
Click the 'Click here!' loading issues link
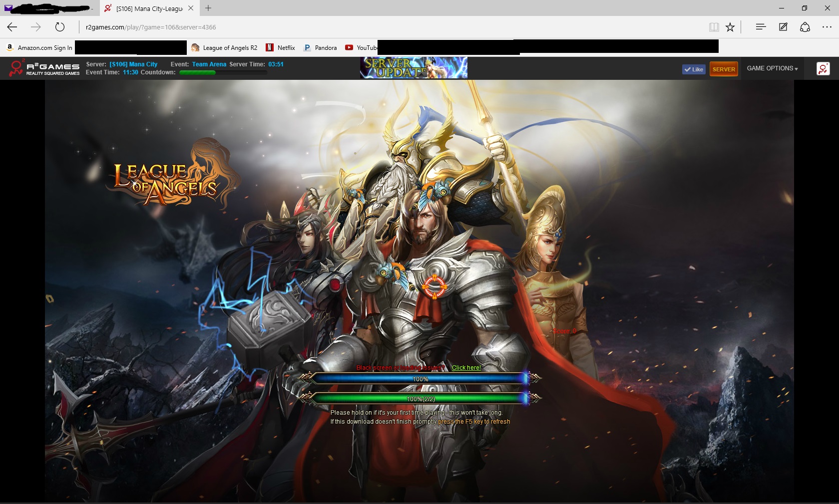coord(466,368)
